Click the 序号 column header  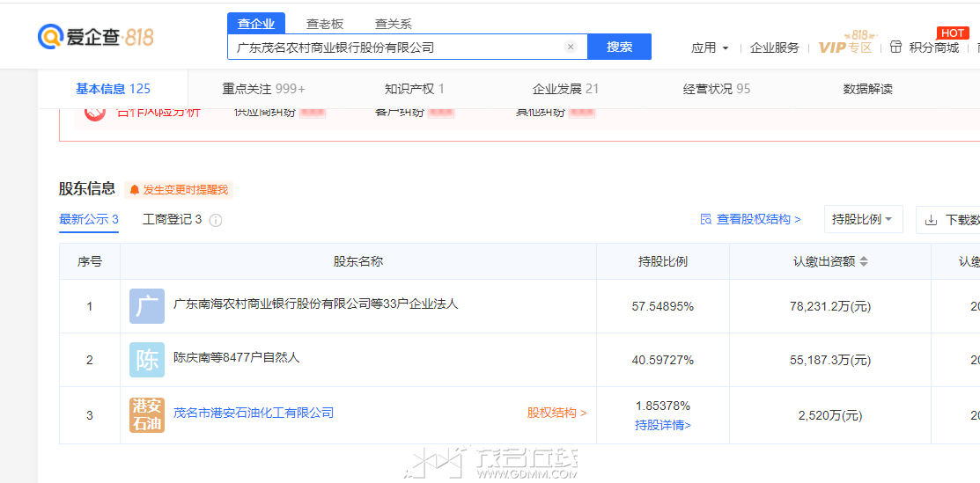(90, 262)
